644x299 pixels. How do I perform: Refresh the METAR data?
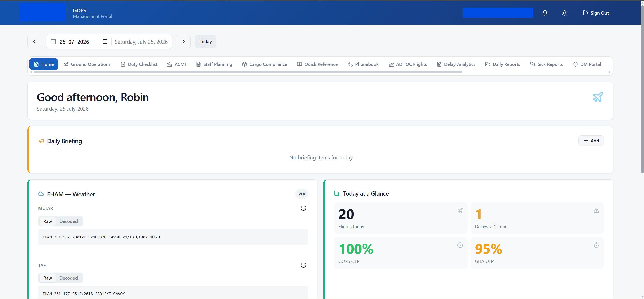point(303,208)
